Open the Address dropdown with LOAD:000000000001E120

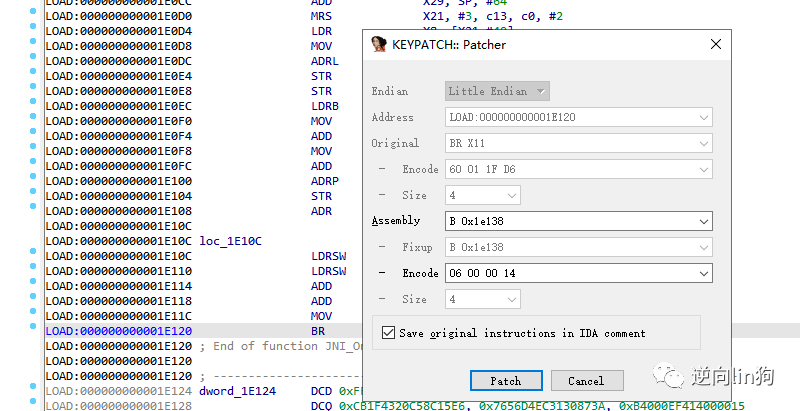point(702,117)
